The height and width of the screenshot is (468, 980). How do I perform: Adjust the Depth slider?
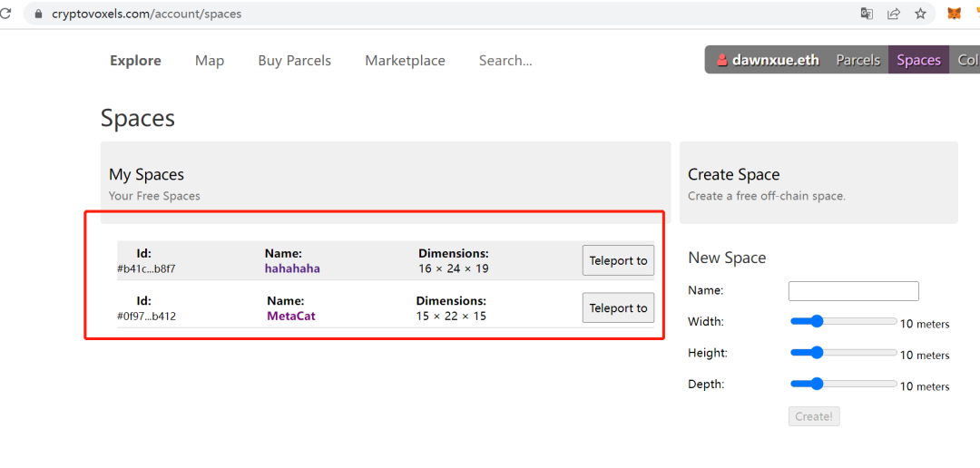pyautogui.click(x=844, y=384)
